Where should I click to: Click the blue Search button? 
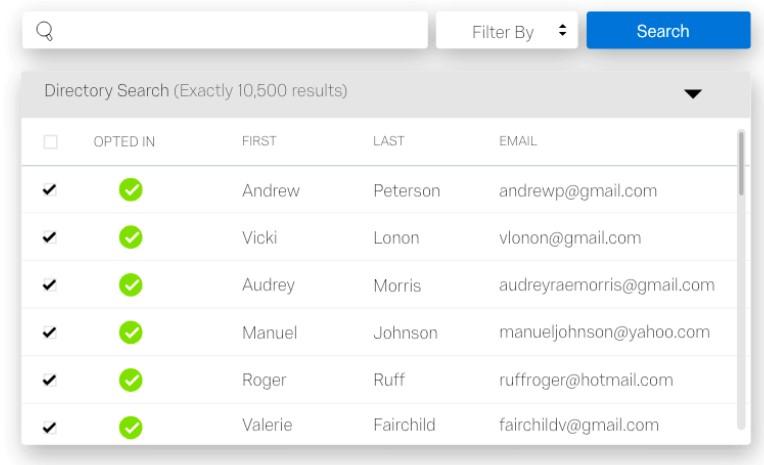click(668, 31)
